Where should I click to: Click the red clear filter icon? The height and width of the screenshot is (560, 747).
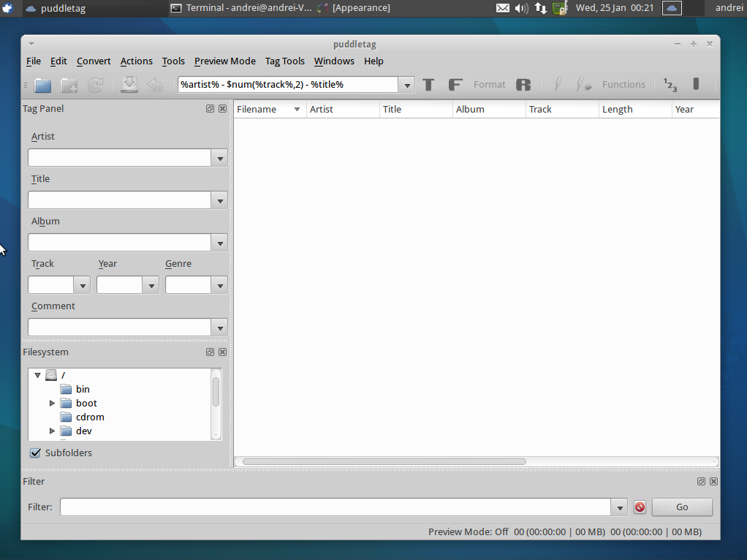click(640, 507)
